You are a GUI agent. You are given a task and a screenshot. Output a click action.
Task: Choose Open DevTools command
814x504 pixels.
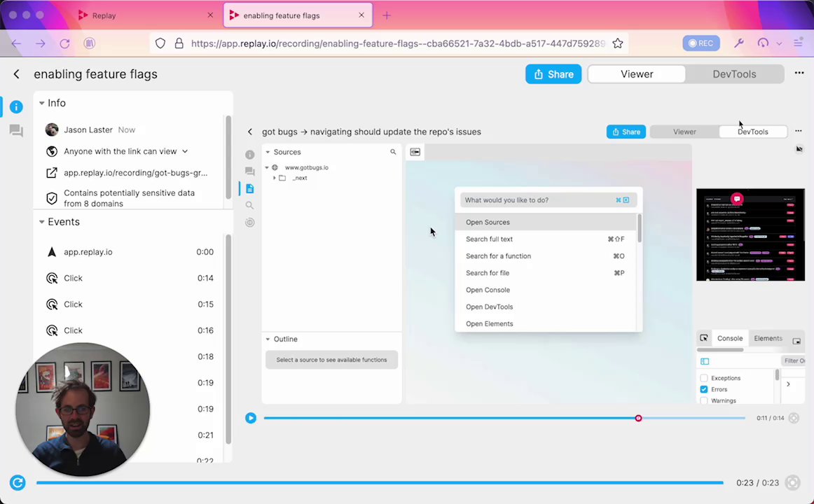[x=546, y=307]
